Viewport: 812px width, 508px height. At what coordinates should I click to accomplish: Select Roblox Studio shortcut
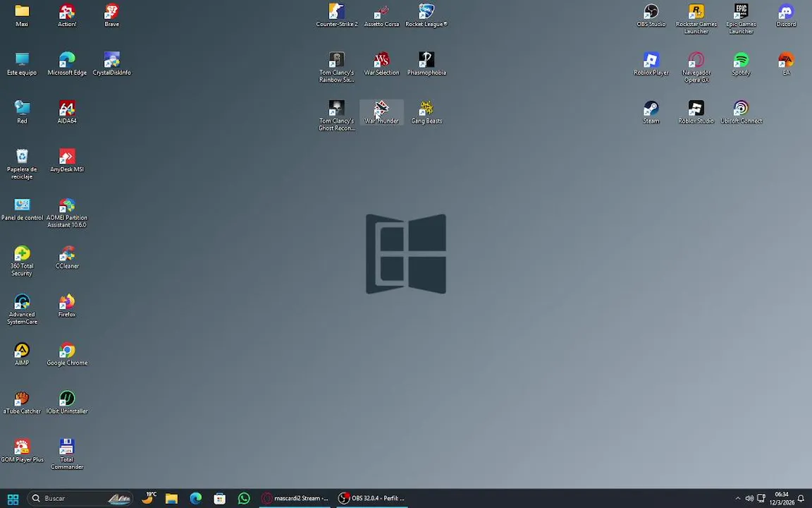tap(696, 112)
